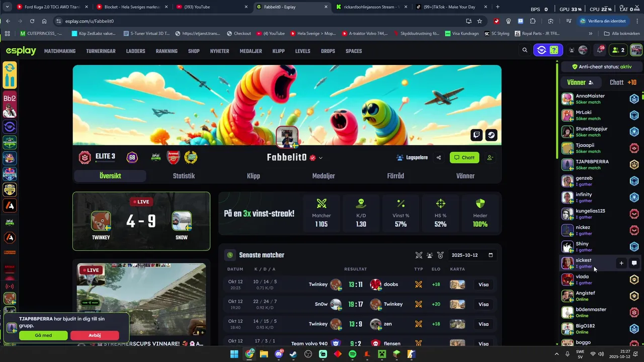Click the green question mark box icon
This screenshot has width=644, height=362.
[553, 50]
